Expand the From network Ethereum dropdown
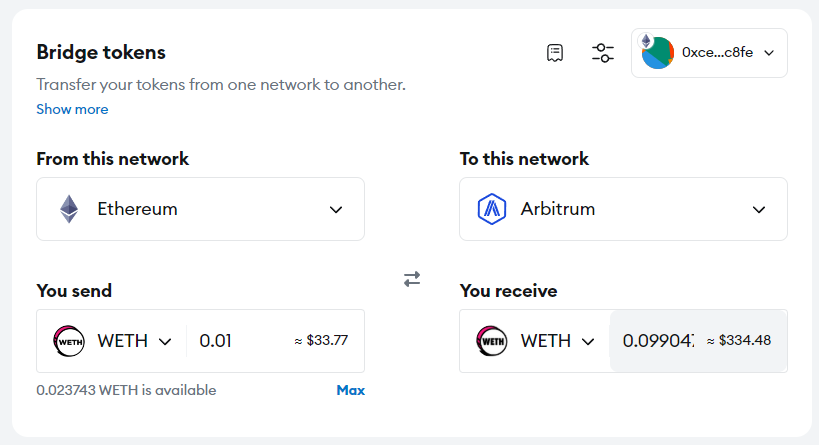The width and height of the screenshot is (819, 445). point(336,210)
